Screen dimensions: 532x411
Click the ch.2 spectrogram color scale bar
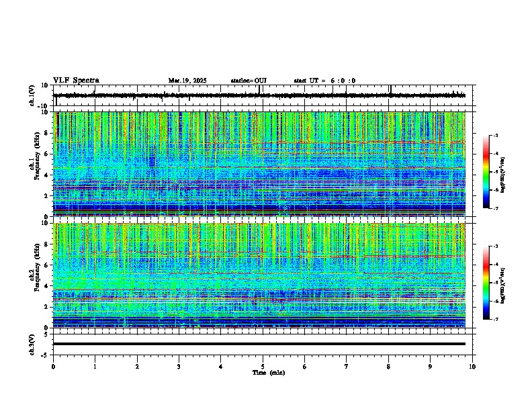(486, 283)
